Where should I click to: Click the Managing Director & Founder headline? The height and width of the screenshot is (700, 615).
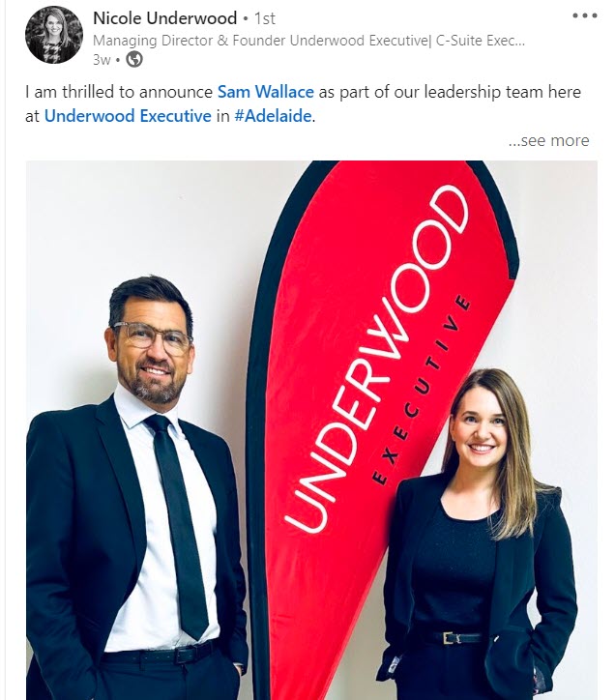coord(308,41)
